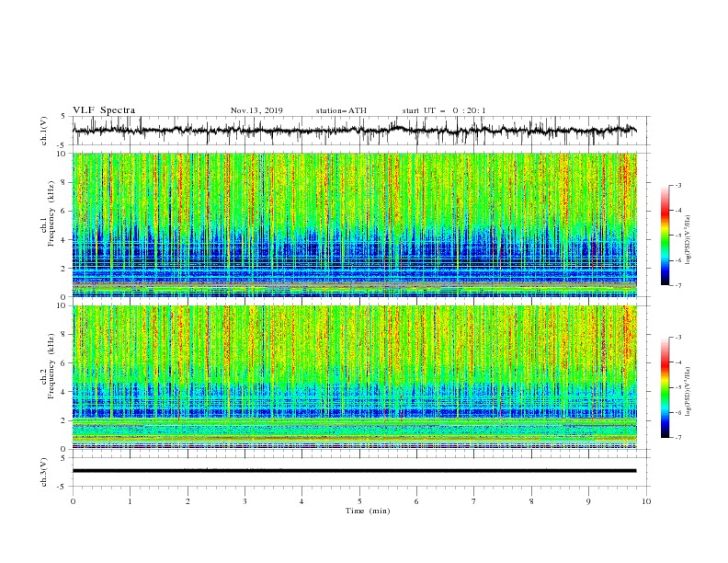Click the 'start UT = 0 :20: 1' label
The image size is (728, 563).
(x=444, y=110)
